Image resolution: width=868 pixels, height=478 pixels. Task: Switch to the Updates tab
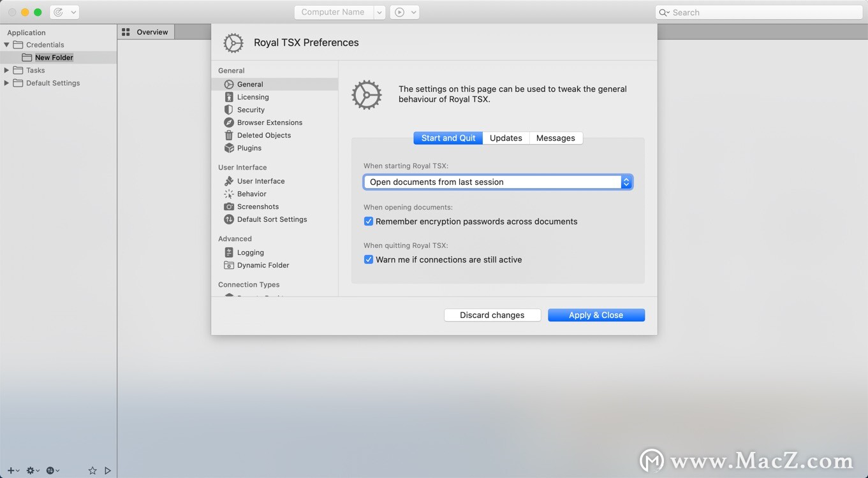coord(506,138)
